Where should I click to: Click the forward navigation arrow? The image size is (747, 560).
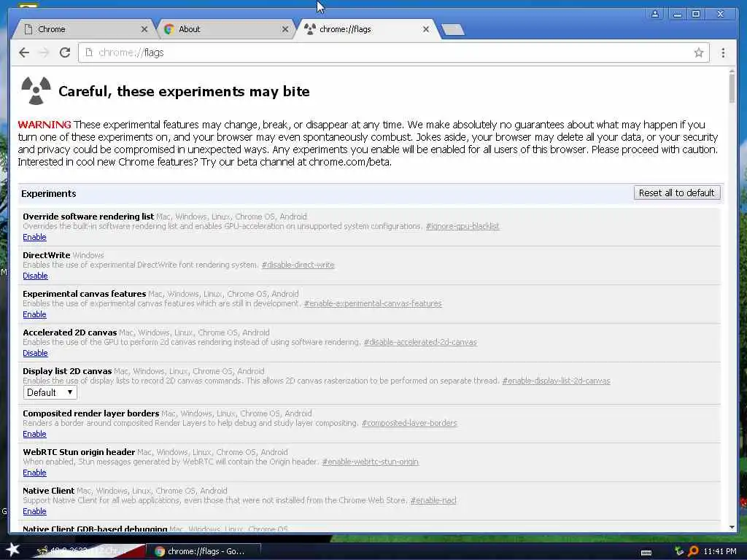coord(44,52)
